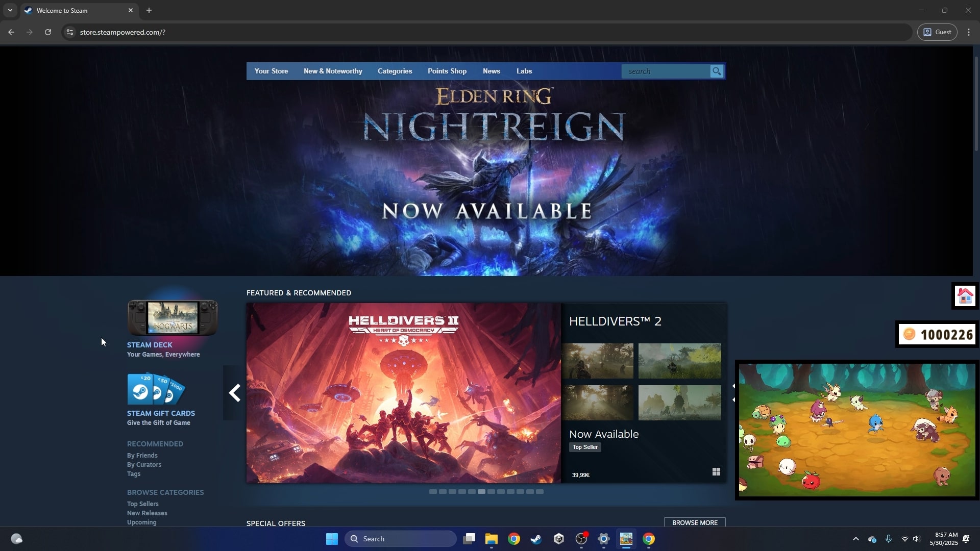The width and height of the screenshot is (980, 551).
Task: Open the Tags link under Recommended
Action: point(134,474)
